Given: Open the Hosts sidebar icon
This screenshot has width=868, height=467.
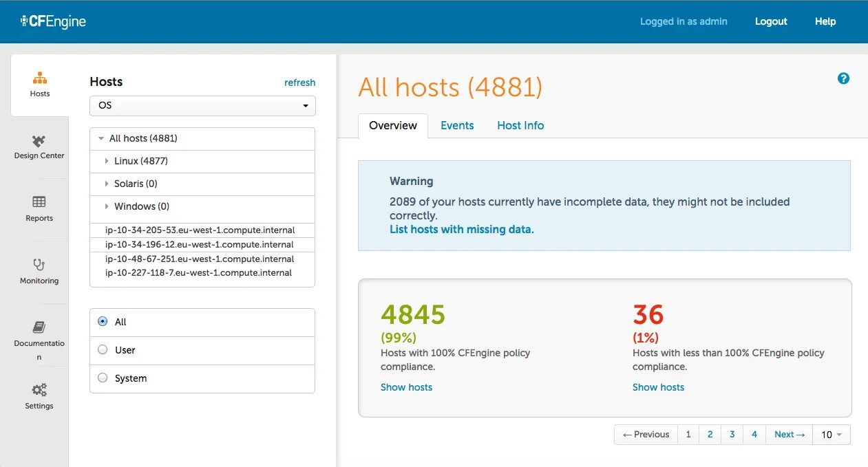Looking at the screenshot, I should pos(40,78).
